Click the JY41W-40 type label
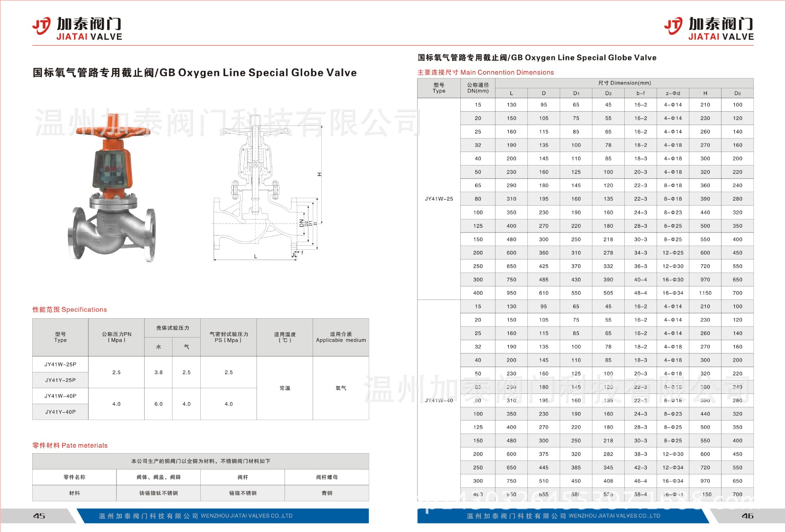The width and height of the screenshot is (785, 532). click(x=439, y=400)
